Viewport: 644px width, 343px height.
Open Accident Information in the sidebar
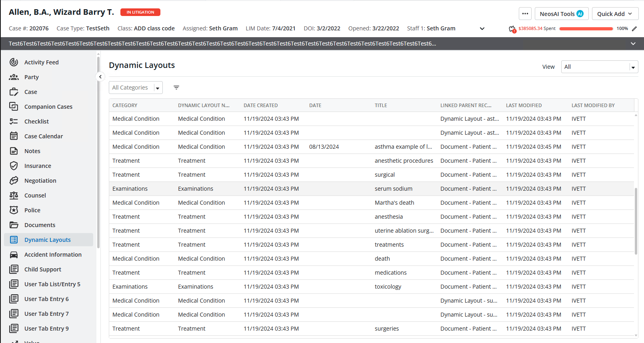pyautogui.click(x=53, y=254)
